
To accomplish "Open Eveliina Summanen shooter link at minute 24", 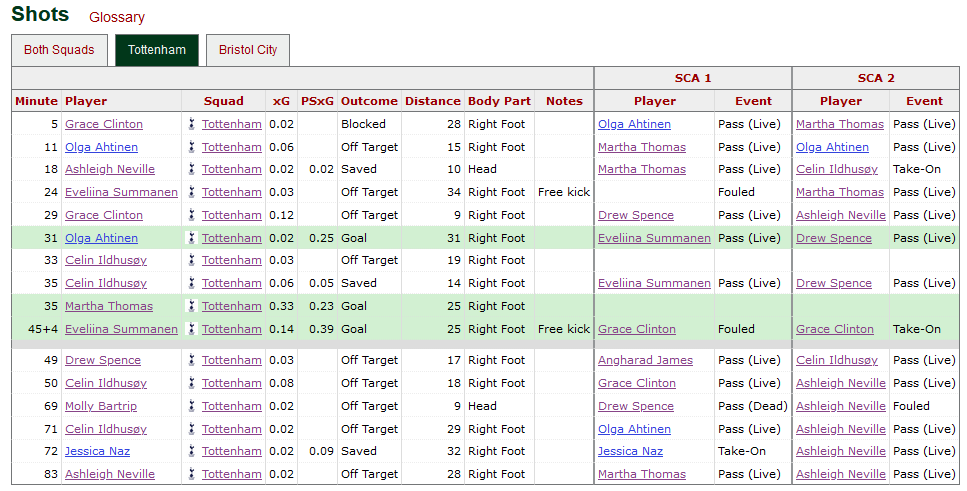I will pyautogui.click(x=121, y=192).
